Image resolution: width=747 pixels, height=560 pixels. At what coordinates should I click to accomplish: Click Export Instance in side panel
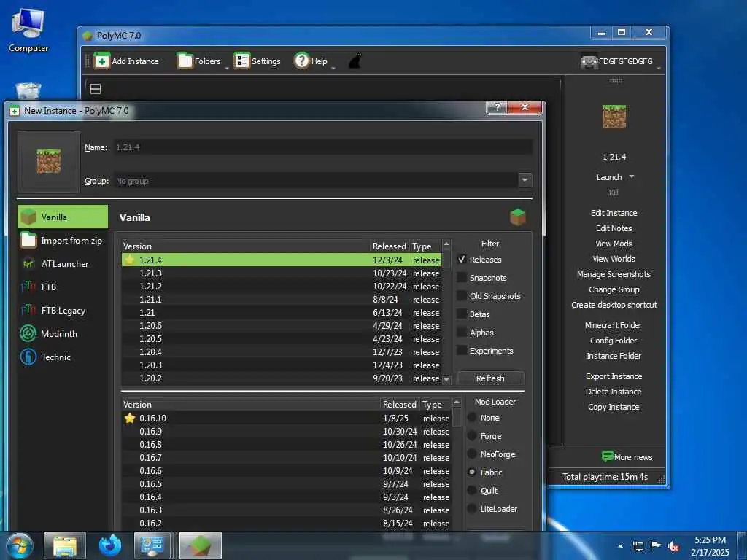(x=614, y=376)
